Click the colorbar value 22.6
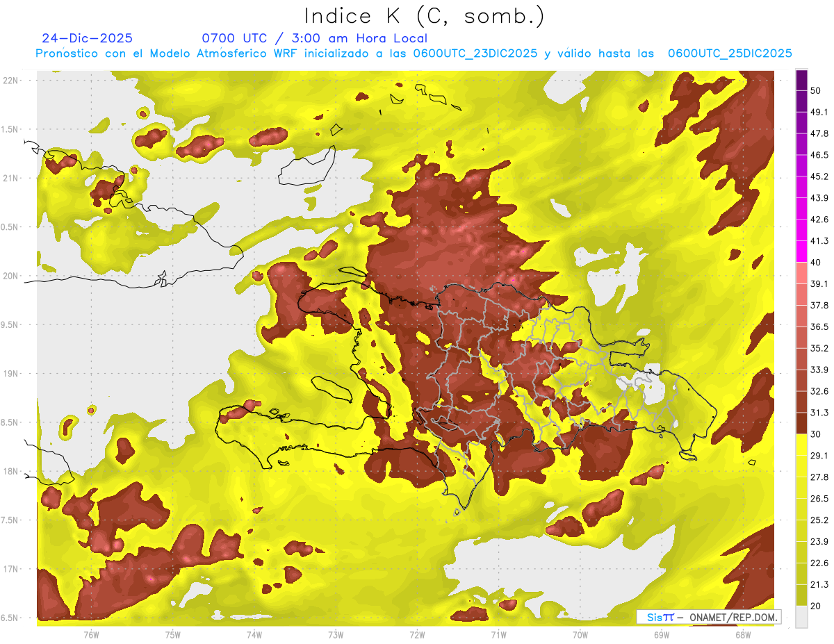The image size is (834, 644). click(x=819, y=563)
